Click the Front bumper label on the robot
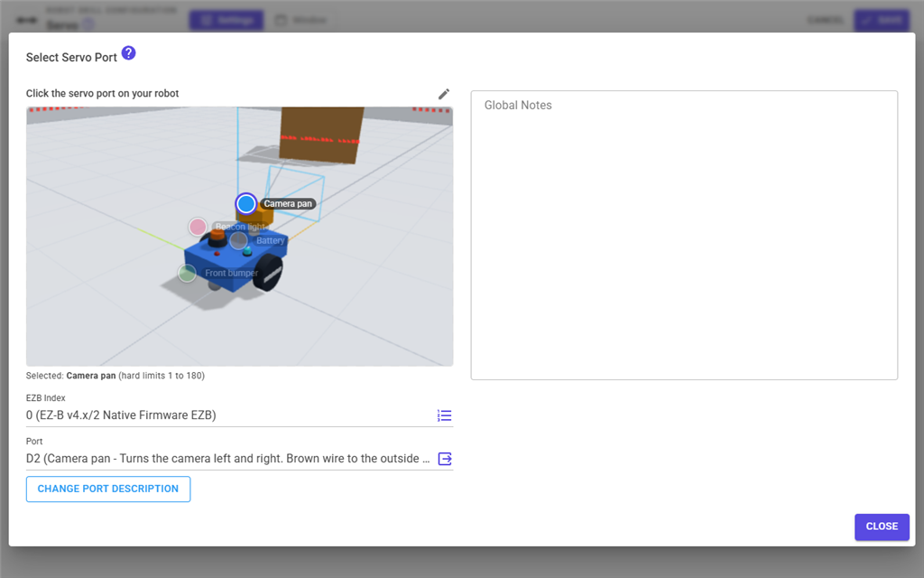The image size is (924, 578). pyautogui.click(x=232, y=273)
